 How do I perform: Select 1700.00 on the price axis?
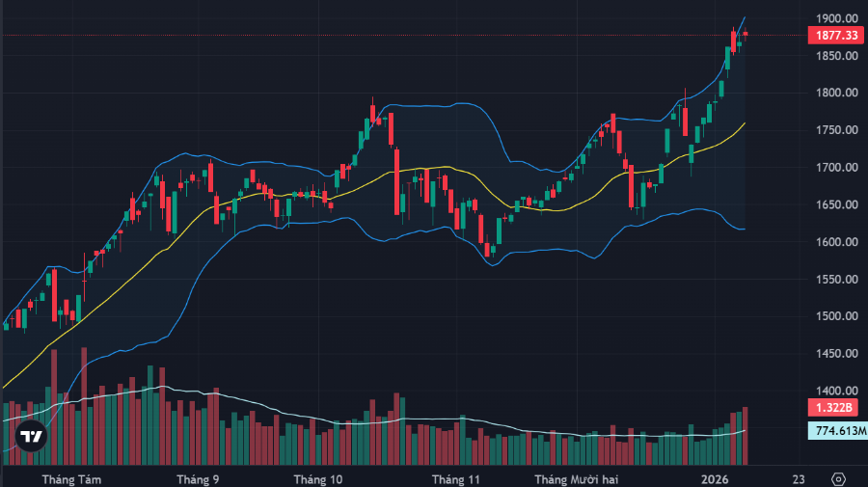pos(835,168)
